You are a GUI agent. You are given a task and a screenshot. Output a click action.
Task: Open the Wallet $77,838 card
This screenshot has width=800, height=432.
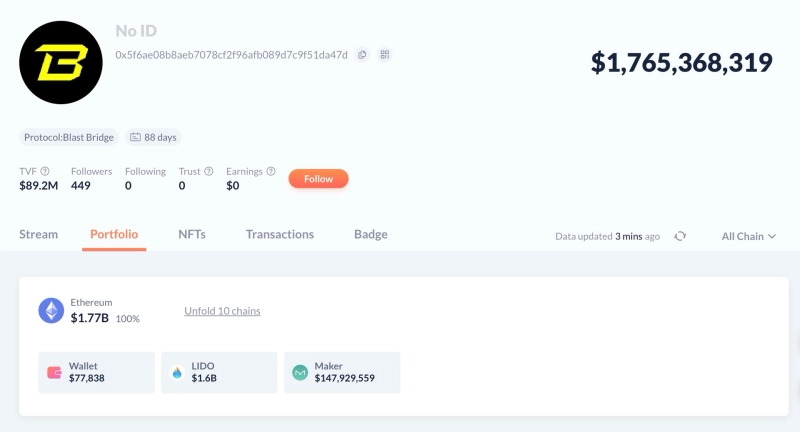pyautogui.click(x=97, y=372)
